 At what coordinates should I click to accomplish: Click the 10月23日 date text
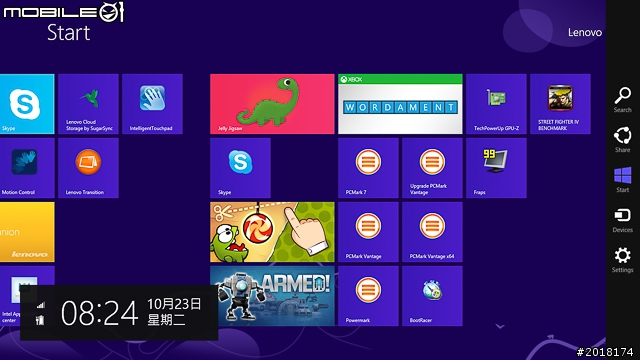coord(174,304)
